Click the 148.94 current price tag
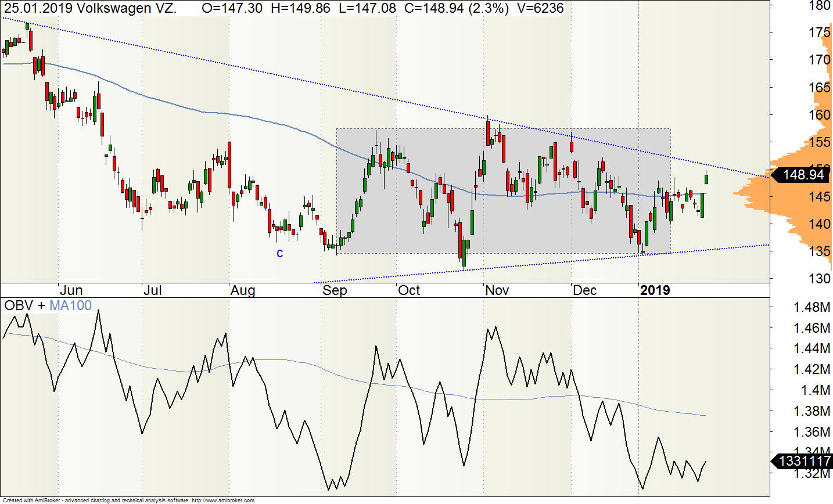The width and height of the screenshot is (833, 504). click(x=803, y=175)
